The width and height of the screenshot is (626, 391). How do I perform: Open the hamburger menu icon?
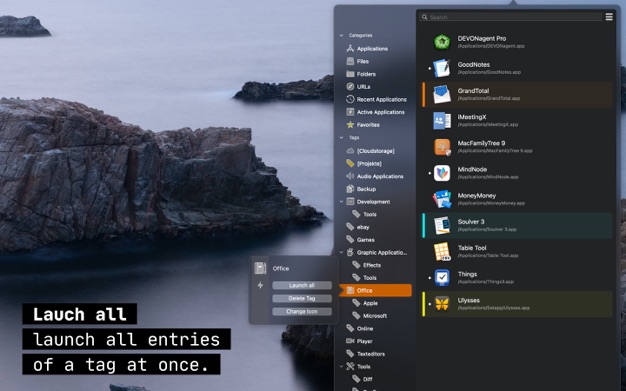click(609, 17)
